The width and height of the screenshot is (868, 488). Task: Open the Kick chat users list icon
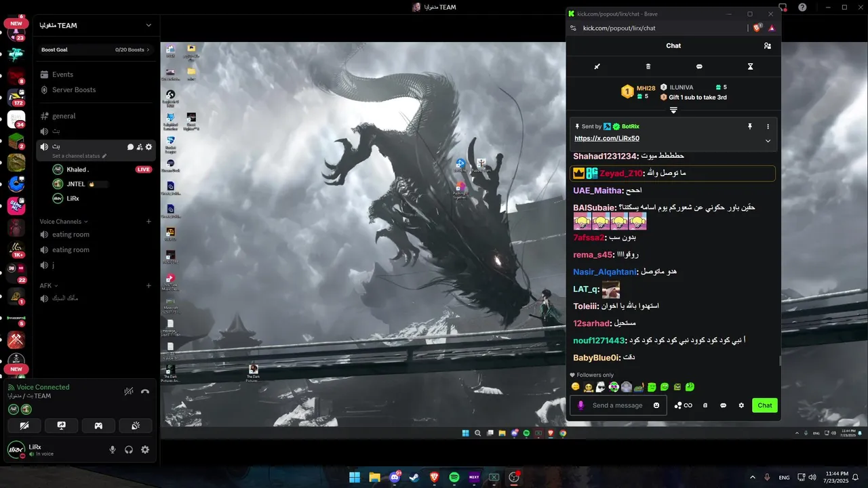[x=767, y=46]
